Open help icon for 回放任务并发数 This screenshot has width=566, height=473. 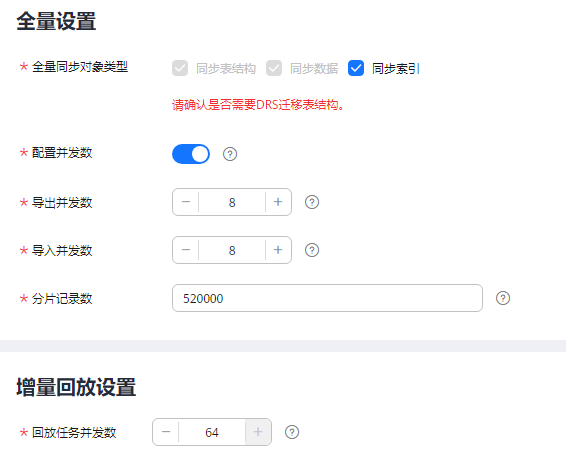(x=292, y=432)
